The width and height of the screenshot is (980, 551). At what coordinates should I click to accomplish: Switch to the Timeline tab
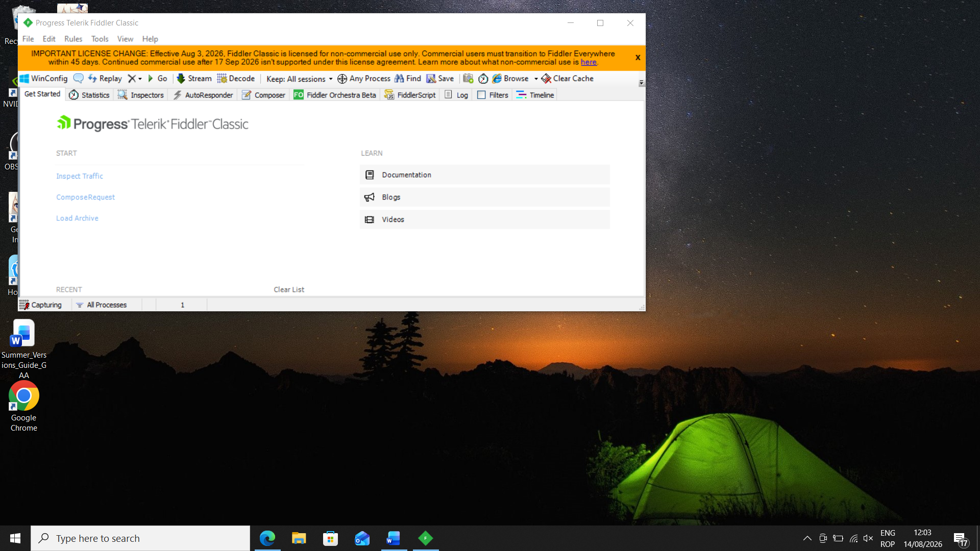[x=535, y=95]
